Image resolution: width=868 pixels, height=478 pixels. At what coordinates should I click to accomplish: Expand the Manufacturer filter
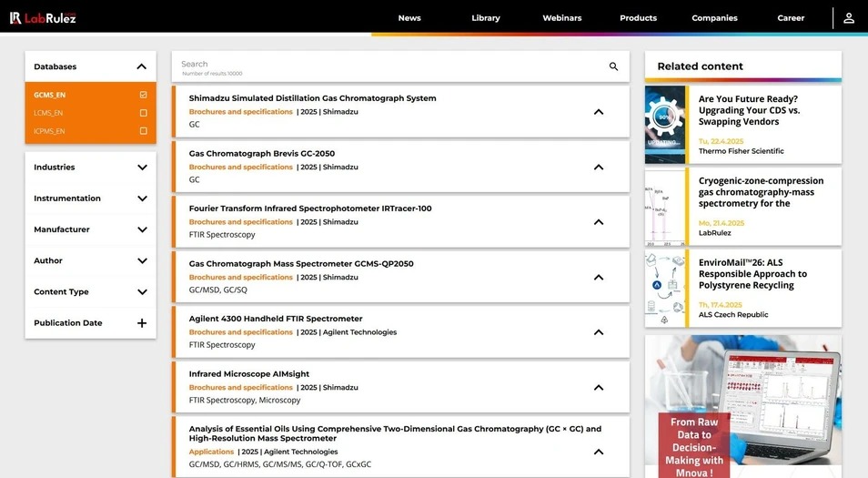142,229
